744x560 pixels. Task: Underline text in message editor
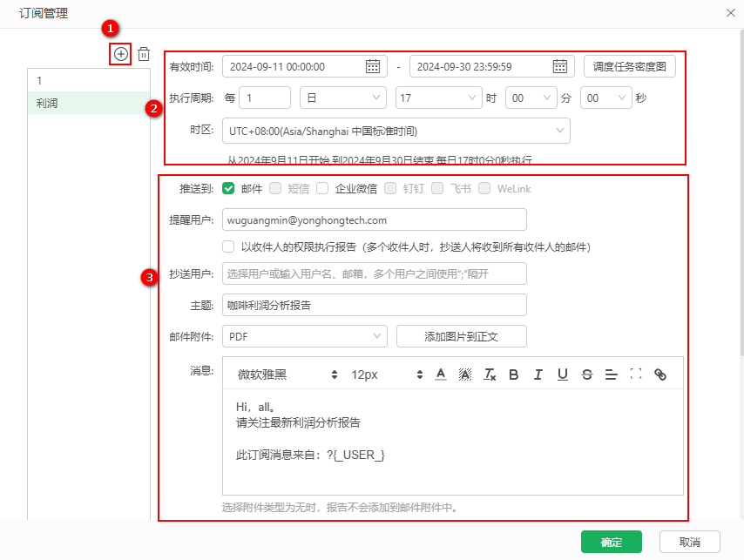[x=563, y=374]
